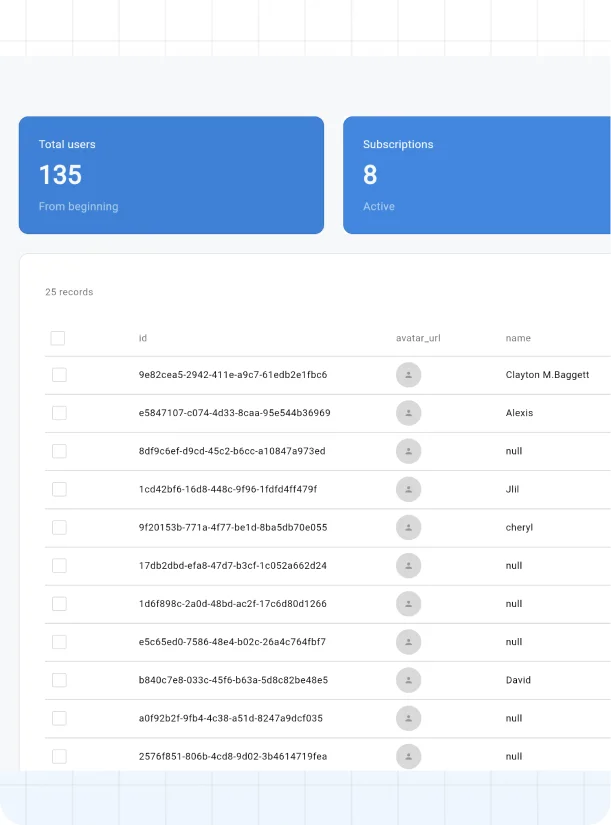The image size is (611, 825).
Task: Click the name Clayton M.Baggett
Action: pyautogui.click(x=547, y=375)
